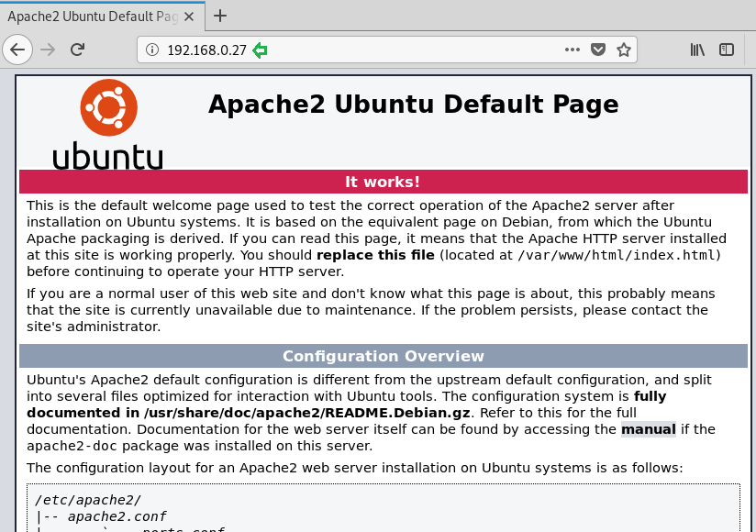
Task: Click the 'Apache2 Ubuntu Default Page' title
Action: click(x=413, y=104)
